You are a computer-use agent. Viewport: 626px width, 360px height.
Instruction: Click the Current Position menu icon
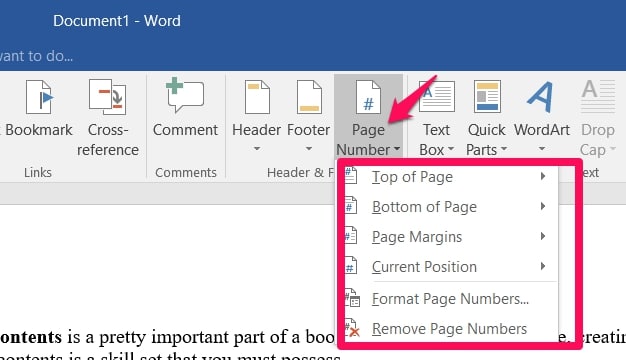coord(351,266)
